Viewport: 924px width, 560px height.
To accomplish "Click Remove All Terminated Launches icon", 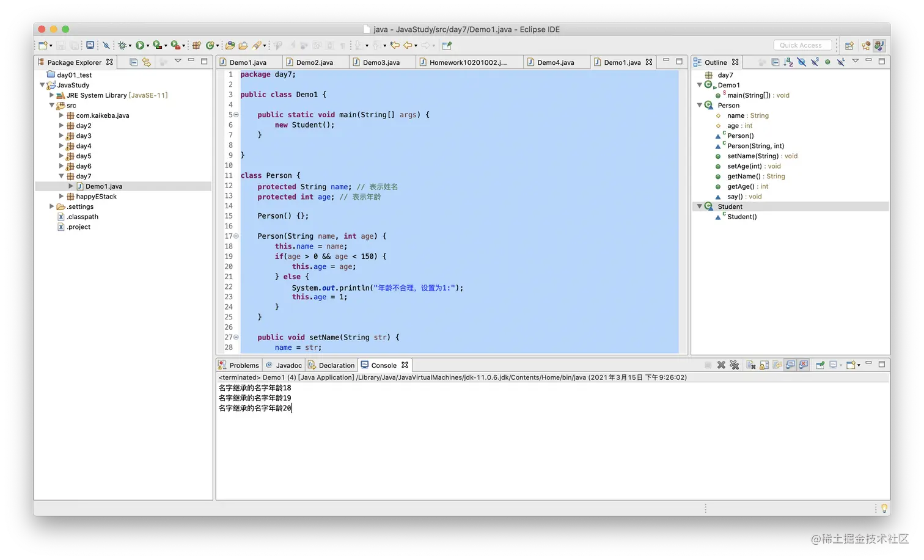I will click(735, 365).
